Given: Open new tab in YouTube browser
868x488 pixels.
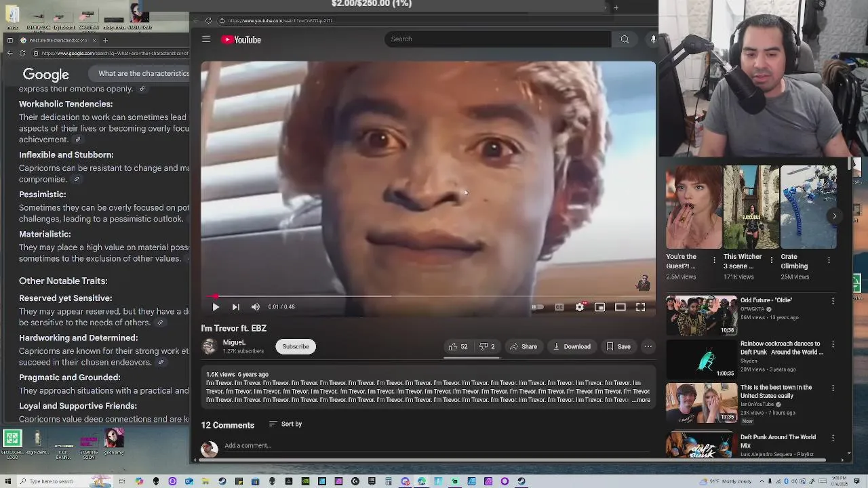Looking at the screenshot, I should [x=616, y=8].
